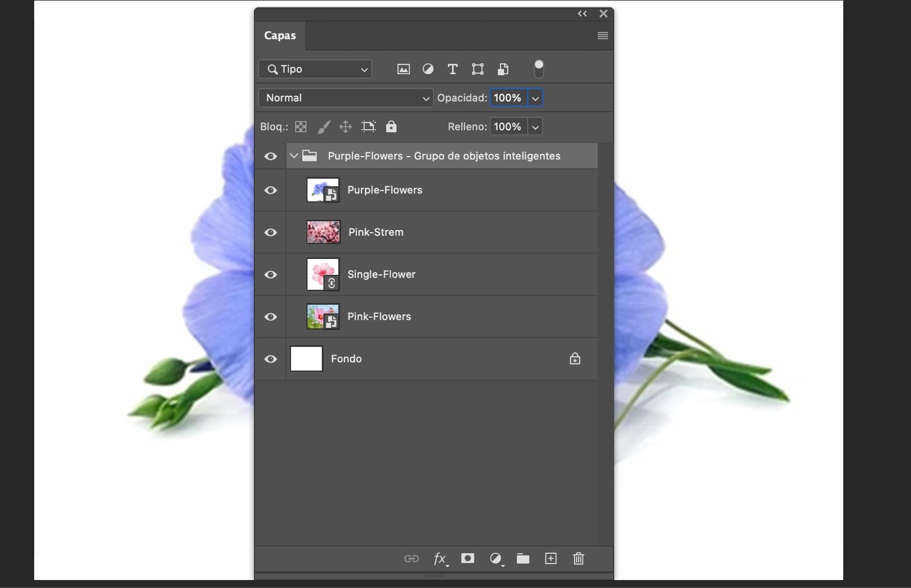Image resolution: width=911 pixels, height=588 pixels.
Task: Filter layers by pixel layer icon
Action: 403,69
